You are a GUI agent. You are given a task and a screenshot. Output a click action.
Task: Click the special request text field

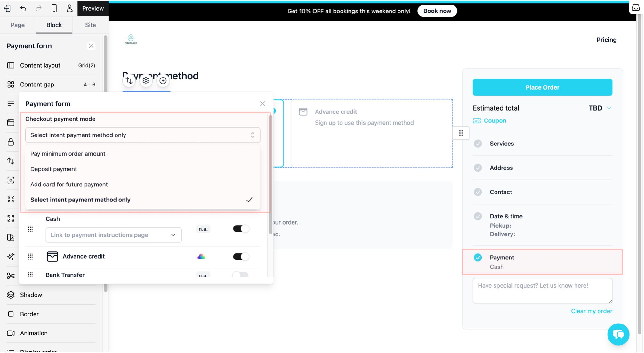pyautogui.click(x=542, y=290)
